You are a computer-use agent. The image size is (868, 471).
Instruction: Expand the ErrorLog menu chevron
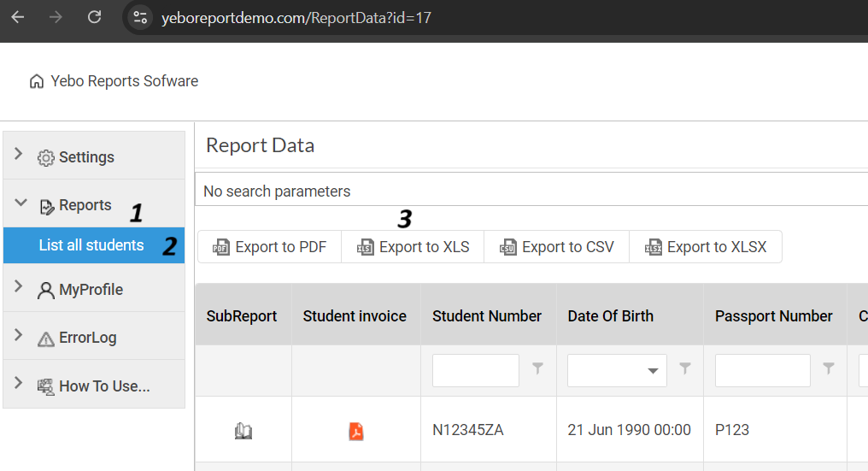tap(18, 334)
